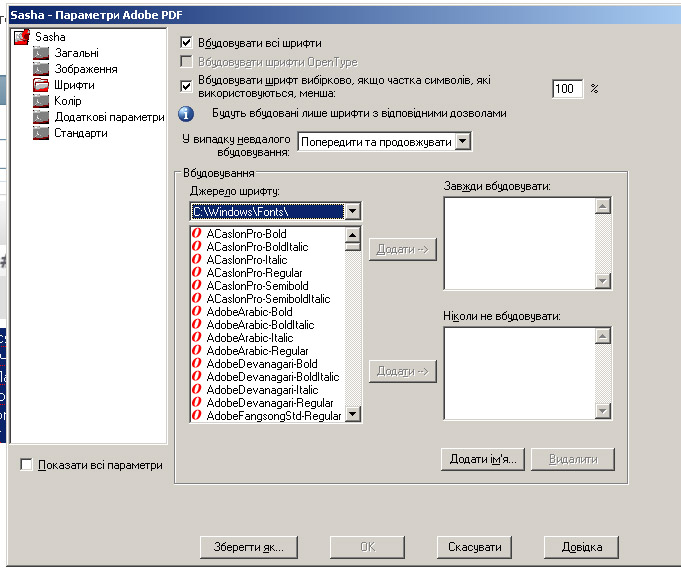Viewport: 681px width, 571px height.
Task: Click the OpenType icon of AdobeDevanagari-Bold
Action: coord(197,363)
